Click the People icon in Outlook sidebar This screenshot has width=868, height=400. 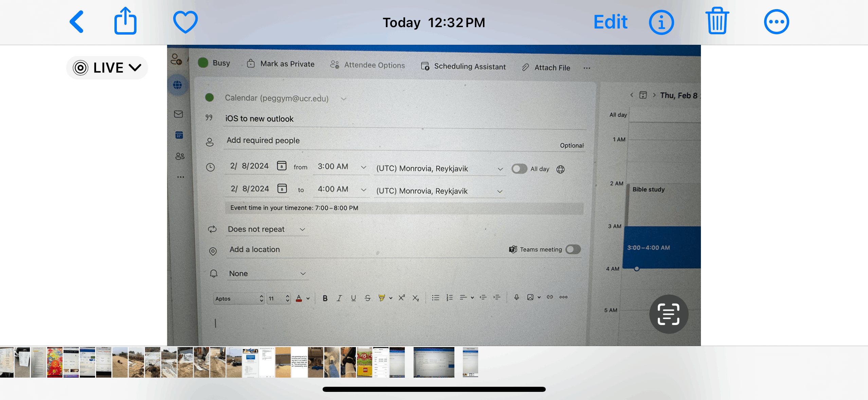click(180, 156)
